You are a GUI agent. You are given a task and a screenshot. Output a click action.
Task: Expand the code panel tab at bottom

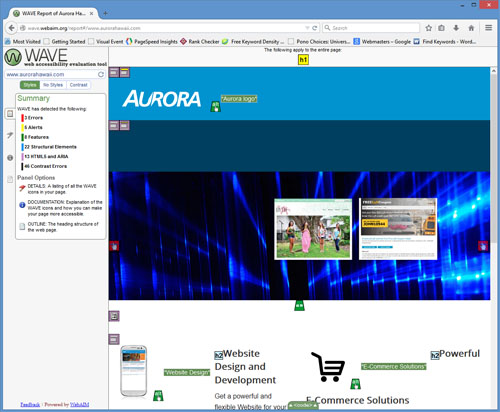(x=303, y=405)
